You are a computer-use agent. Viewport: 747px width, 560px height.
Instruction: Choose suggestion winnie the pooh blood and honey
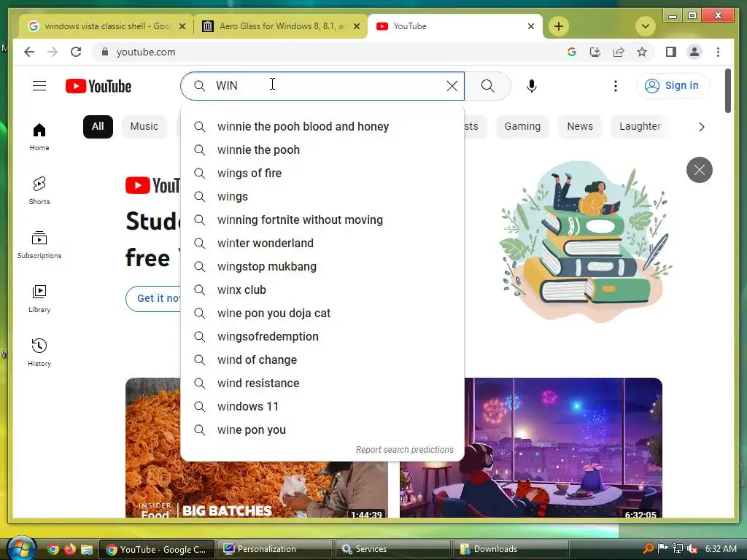pos(322,126)
